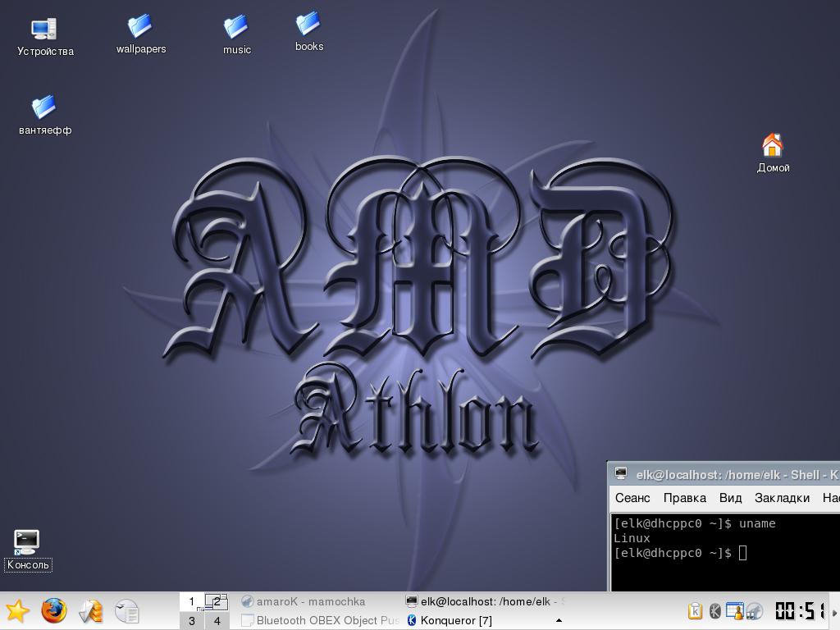This screenshot has height=630, width=840.
Task: Click the terminal prompt cursor in Shell
Action: point(742,553)
